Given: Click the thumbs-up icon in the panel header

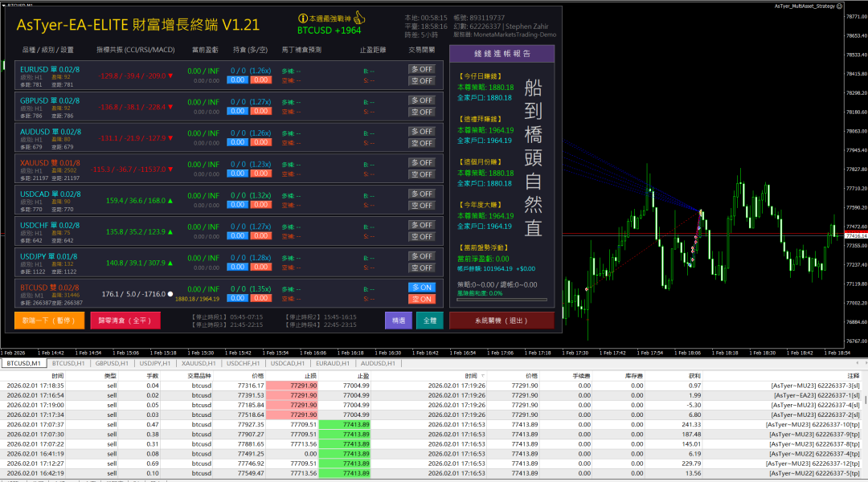Looking at the screenshot, I should (360, 17).
